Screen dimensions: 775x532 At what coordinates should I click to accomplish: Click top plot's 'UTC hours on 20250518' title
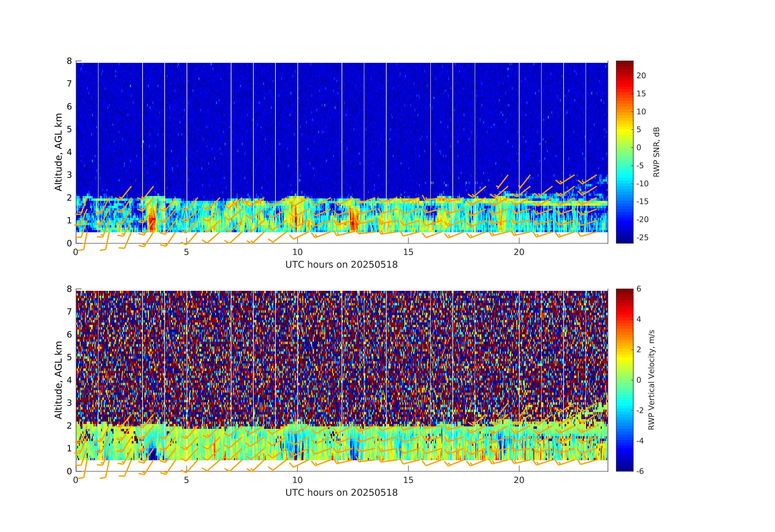tap(341, 265)
